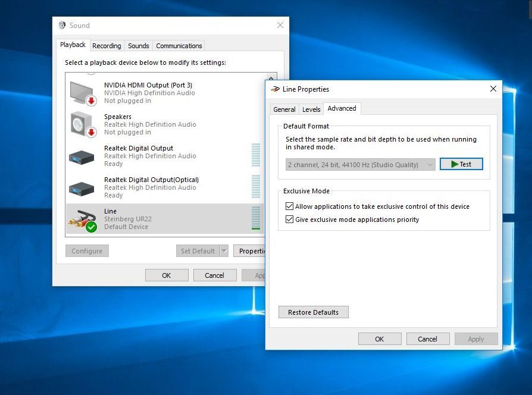Switch to General tab in Line Properties
The height and width of the screenshot is (395, 532).
coord(284,109)
